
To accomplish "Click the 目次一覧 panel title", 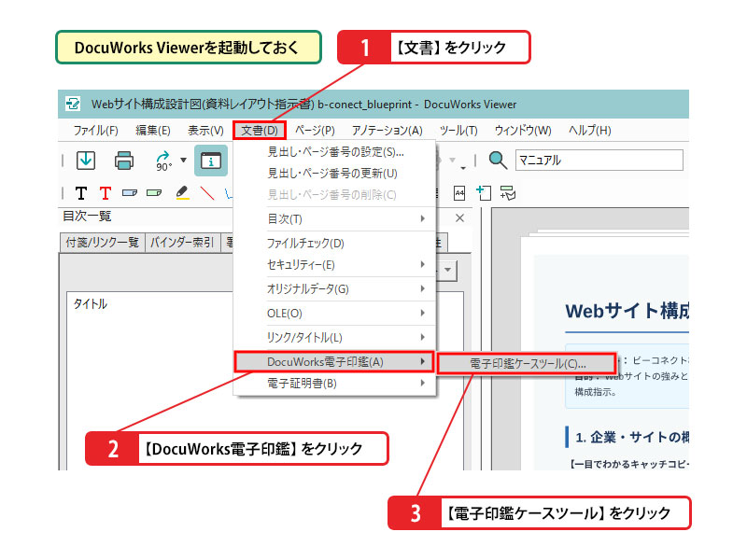I will [87, 217].
